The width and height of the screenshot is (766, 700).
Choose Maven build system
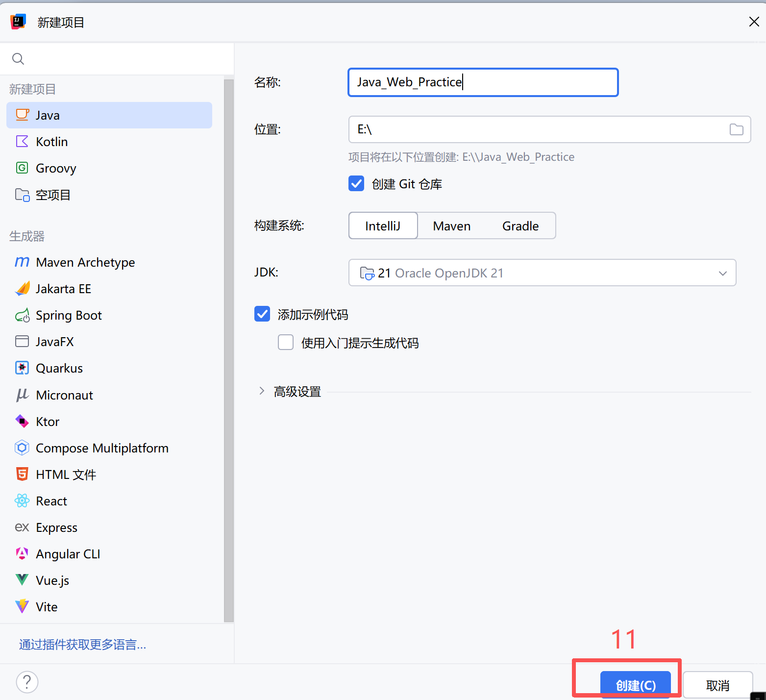pos(452,225)
